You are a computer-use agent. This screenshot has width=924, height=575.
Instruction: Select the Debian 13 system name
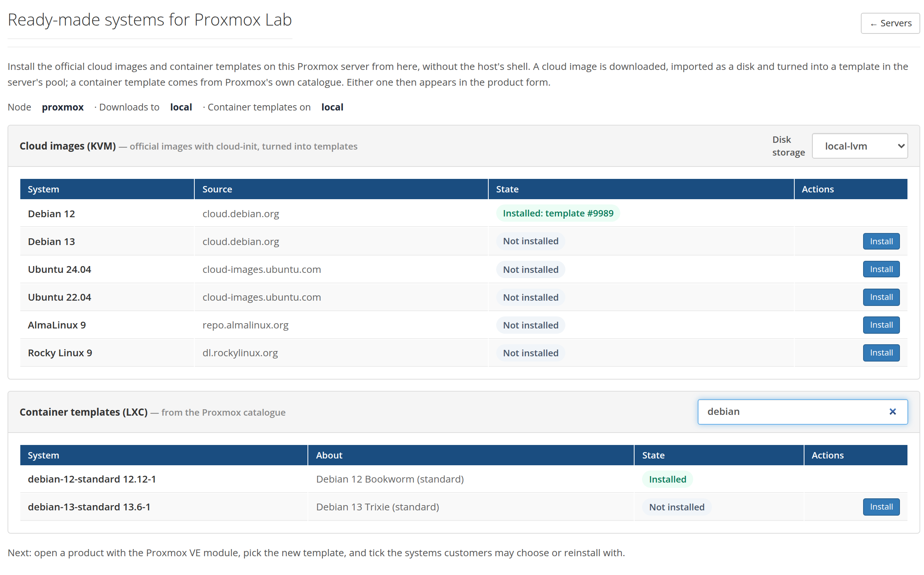52,242
